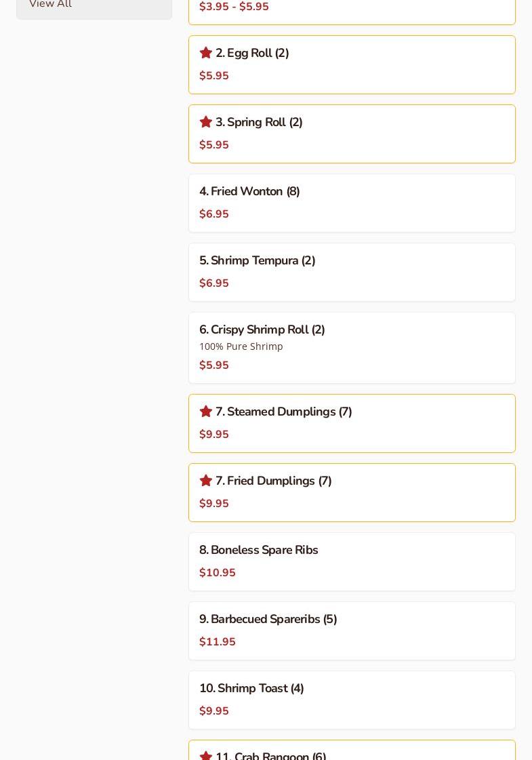This screenshot has width=532, height=760.
Task: Click the 3. Spring Roll (2) title
Action: tap(259, 122)
